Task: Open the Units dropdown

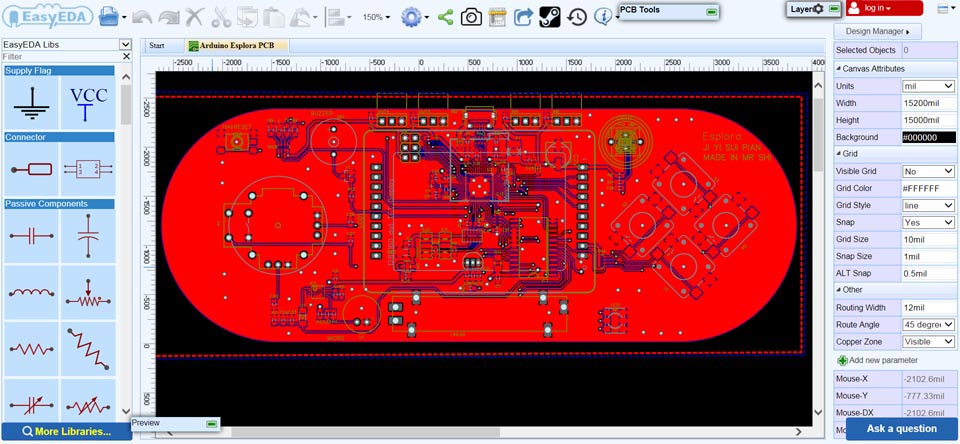Action: click(x=929, y=86)
